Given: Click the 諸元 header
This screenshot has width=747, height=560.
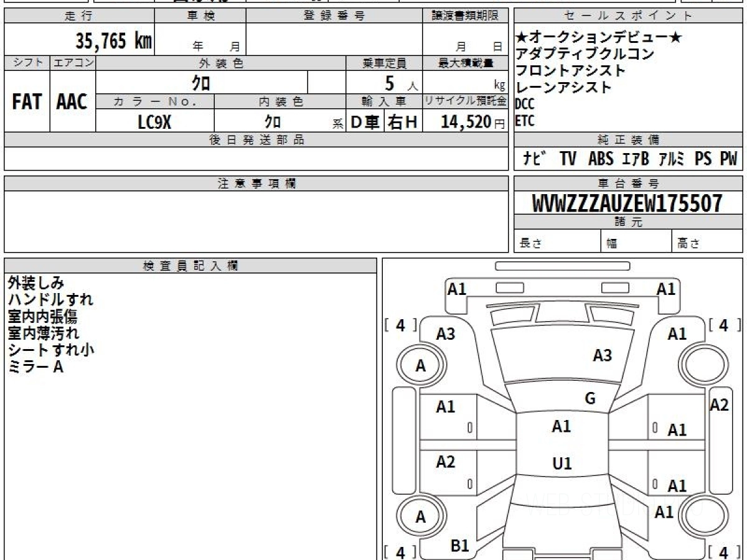Looking at the screenshot, I should click(628, 222).
